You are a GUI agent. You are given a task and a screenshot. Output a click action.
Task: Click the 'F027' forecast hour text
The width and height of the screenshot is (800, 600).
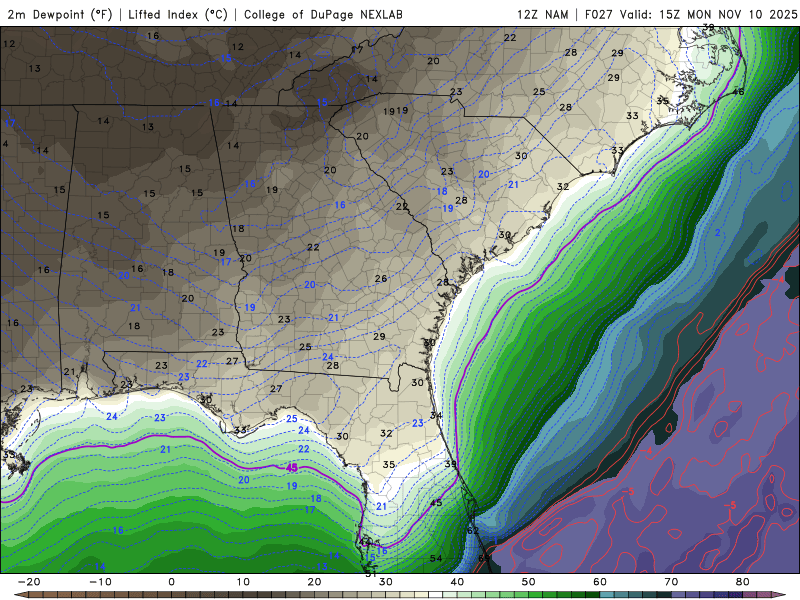599,14
